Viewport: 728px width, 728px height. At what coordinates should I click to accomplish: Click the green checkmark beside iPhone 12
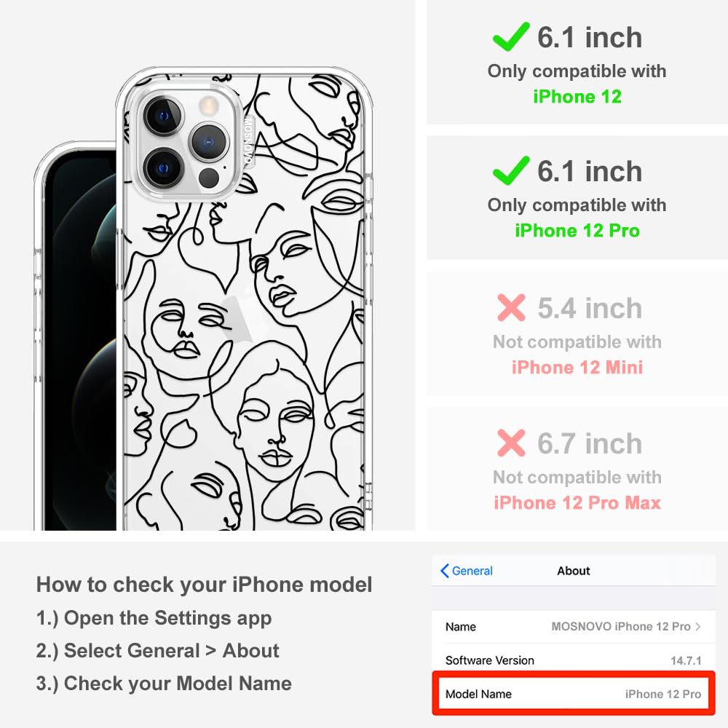(511, 36)
